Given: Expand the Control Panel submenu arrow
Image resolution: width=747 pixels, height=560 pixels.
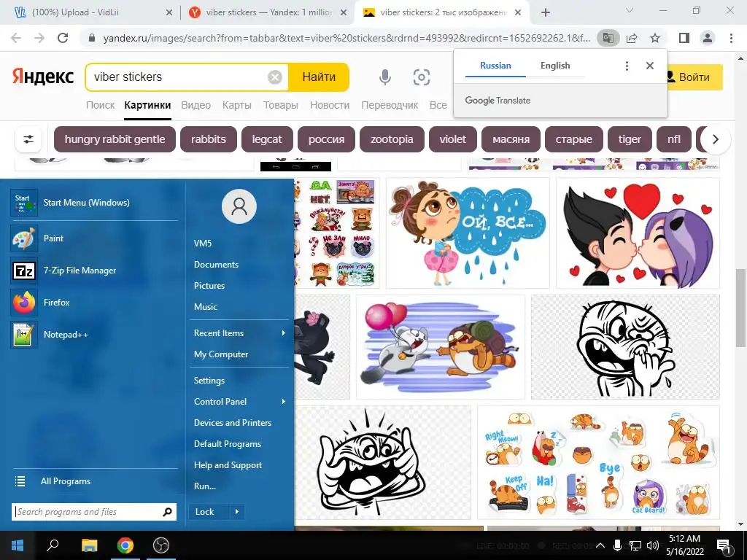Looking at the screenshot, I should click(x=284, y=402).
